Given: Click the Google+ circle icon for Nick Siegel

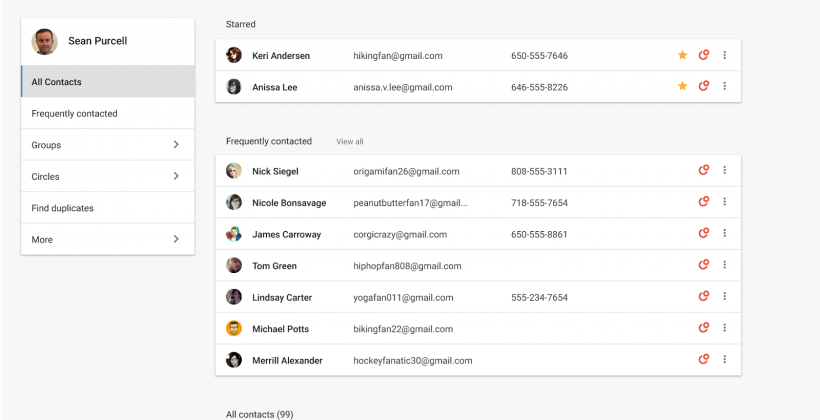Looking at the screenshot, I should pyautogui.click(x=704, y=171).
